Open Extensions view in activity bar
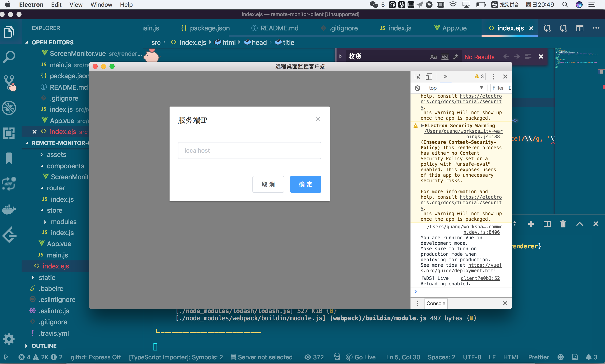Screen dimensions: 605x364 pyautogui.click(x=9, y=133)
